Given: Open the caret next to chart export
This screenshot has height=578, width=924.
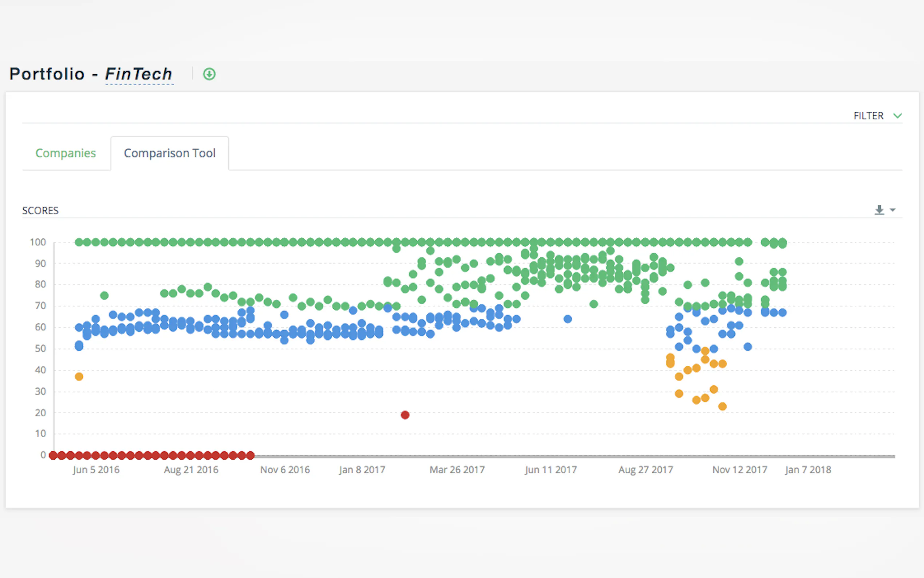Looking at the screenshot, I should [892, 210].
